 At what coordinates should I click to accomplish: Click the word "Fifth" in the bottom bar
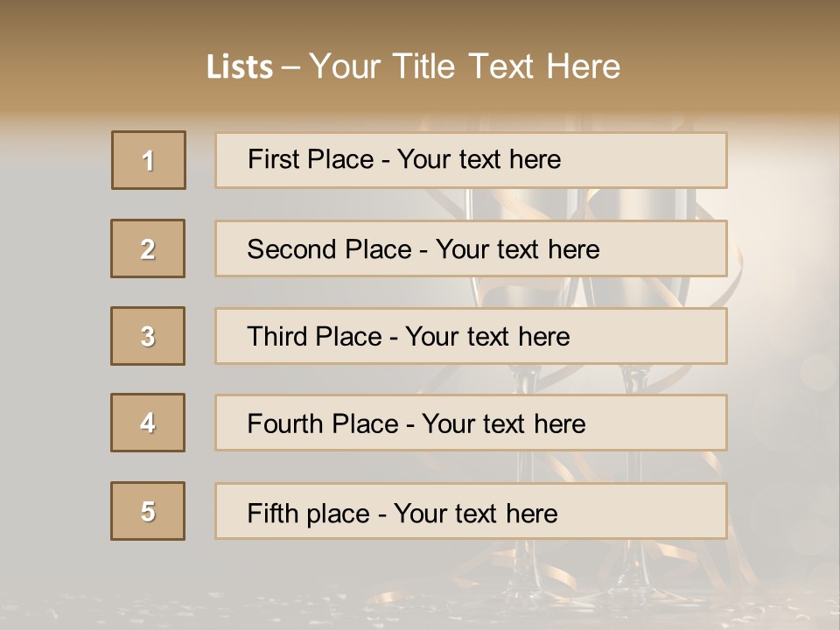[272, 513]
